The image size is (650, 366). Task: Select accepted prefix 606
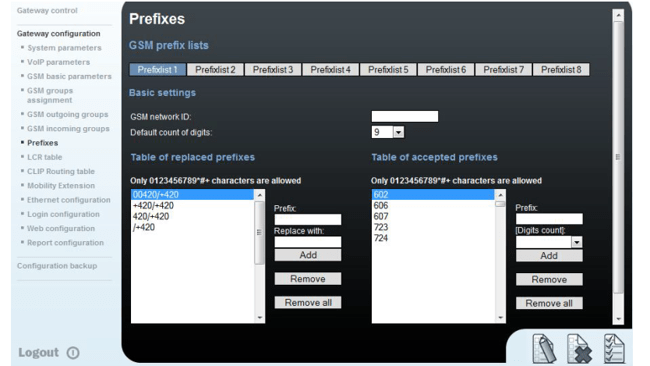(x=433, y=206)
